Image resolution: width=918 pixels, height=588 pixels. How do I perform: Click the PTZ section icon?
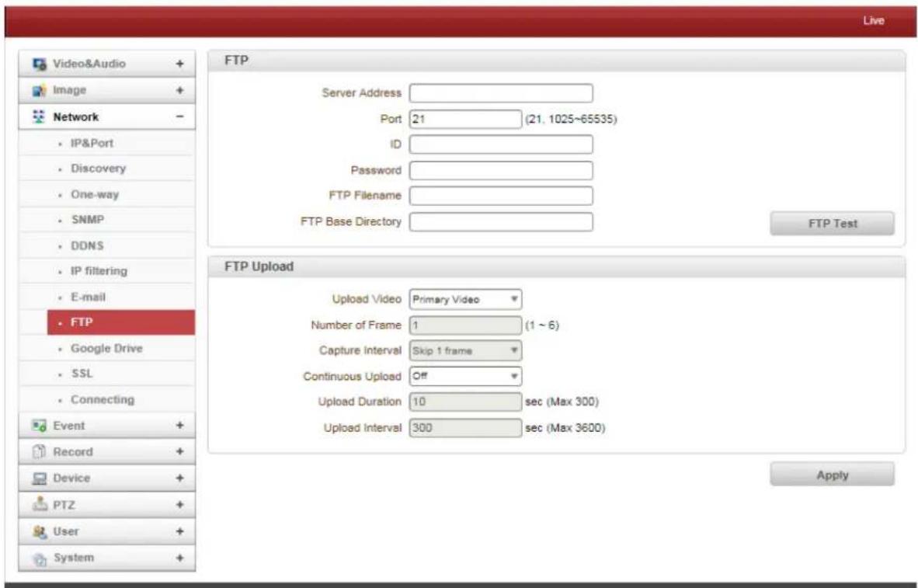[40, 504]
